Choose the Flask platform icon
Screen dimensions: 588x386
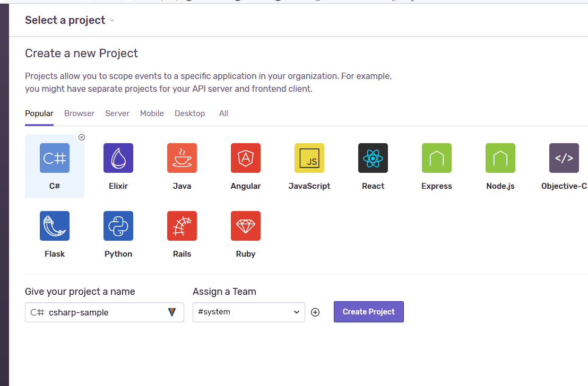pos(54,225)
